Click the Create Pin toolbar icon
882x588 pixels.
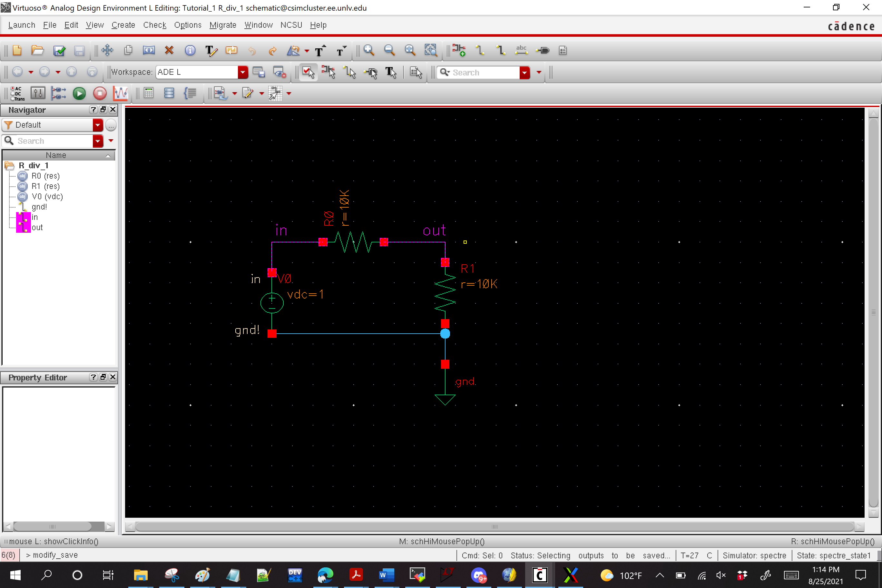[x=543, y=51]
